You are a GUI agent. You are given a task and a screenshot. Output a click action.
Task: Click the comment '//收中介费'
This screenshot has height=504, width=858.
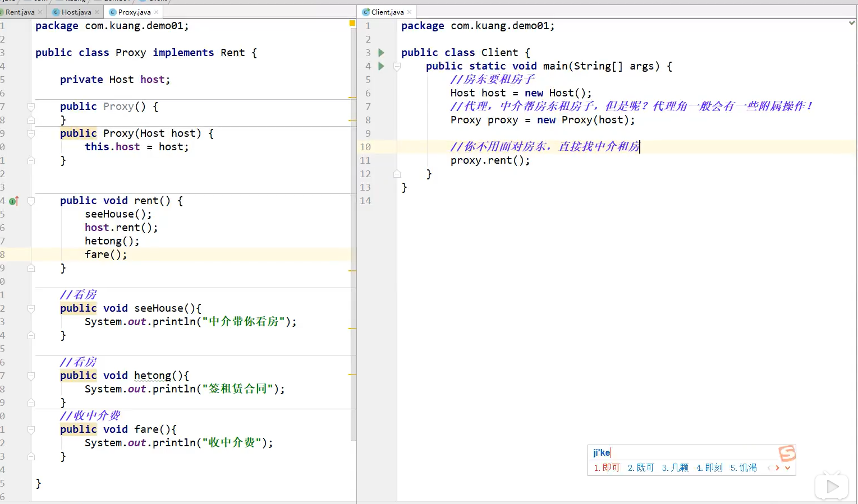coord(90,416)
